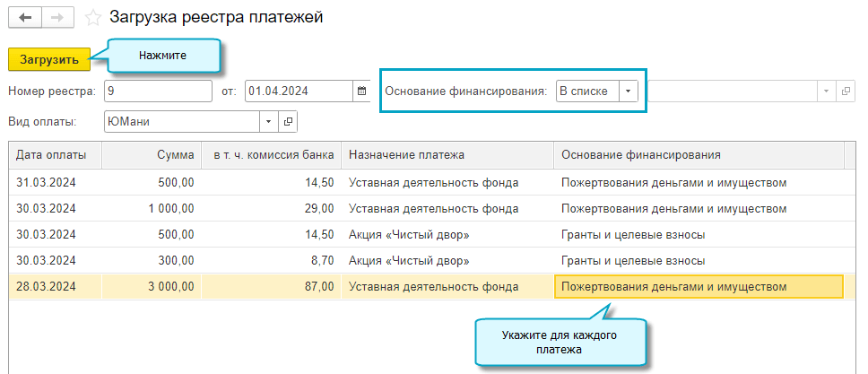Add page to favorites with star icon
Image resolution: width=868 pixels, height=374 pixels.
(91, 18)
